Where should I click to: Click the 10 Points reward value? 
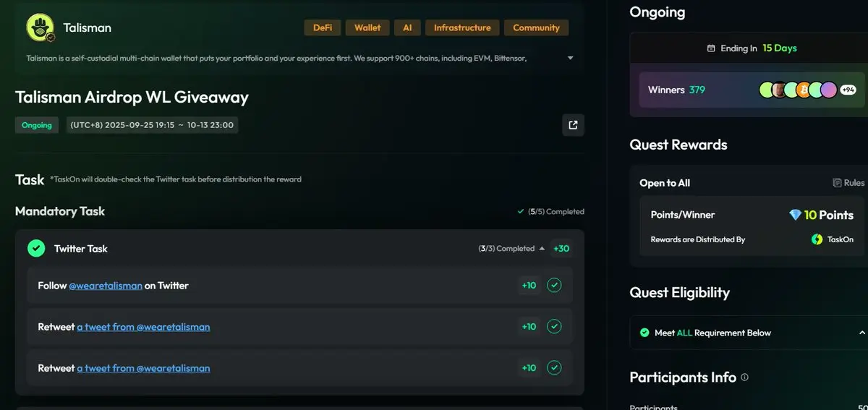(829, 215)
